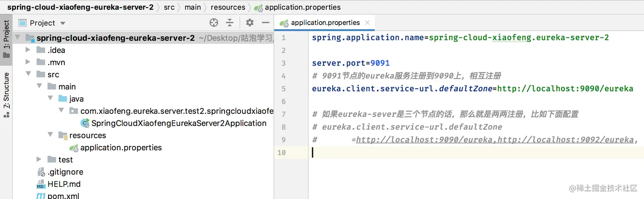Collapse the java source folder
Viewport: 644px width, 199px height.
pyautogui.click(x=50, y=99)
